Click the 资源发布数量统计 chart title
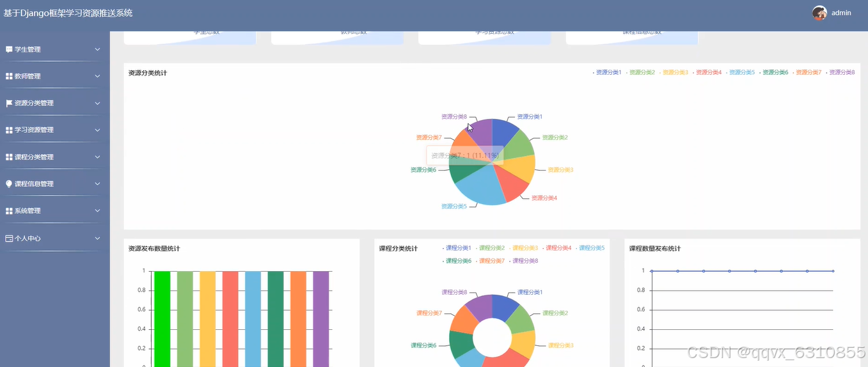 [154, 249]
